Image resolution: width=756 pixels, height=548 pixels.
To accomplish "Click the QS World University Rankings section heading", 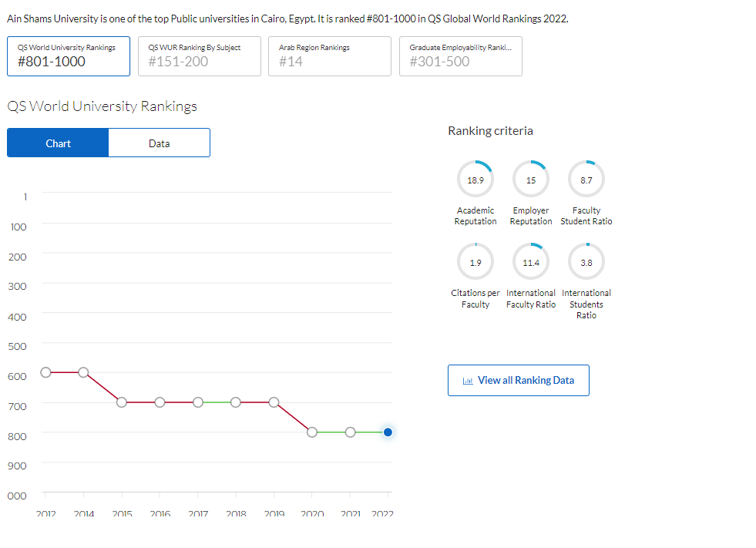I will (102, 106).
